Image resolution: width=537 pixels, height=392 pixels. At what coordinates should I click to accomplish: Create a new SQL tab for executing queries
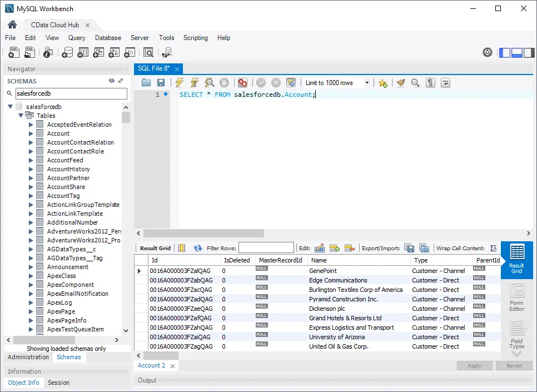click(x=13, y=52)
